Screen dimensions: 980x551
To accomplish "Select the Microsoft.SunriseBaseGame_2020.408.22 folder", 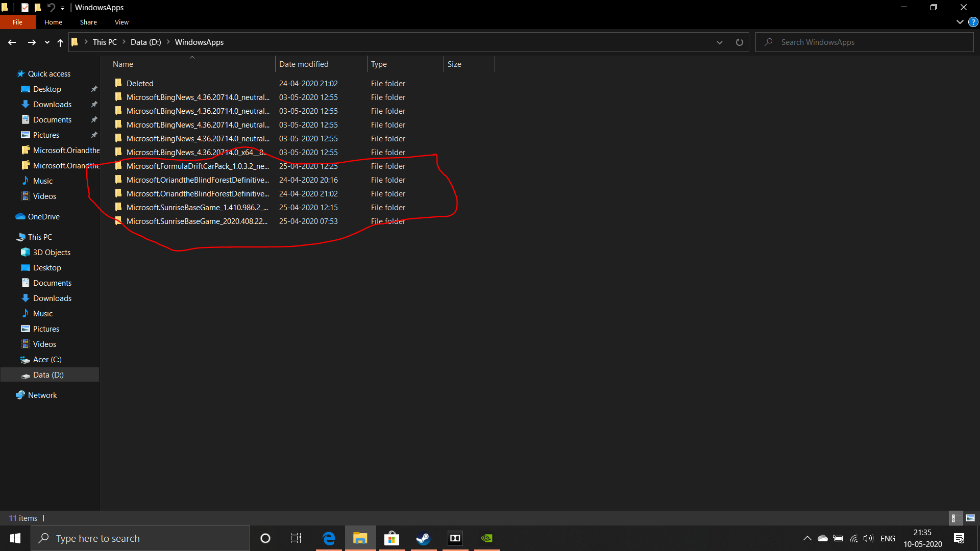I will pyautogui.click(x=197, y=221).
